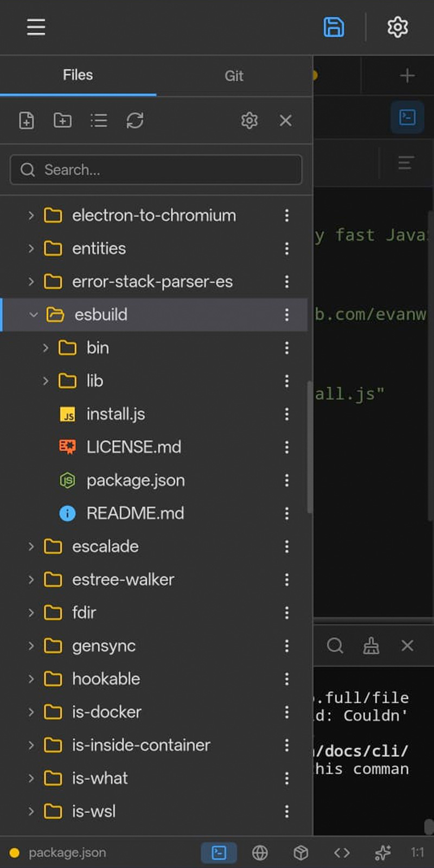Click the package cube icon in status bar
434x868 pixels.
[x=301, y=853]
